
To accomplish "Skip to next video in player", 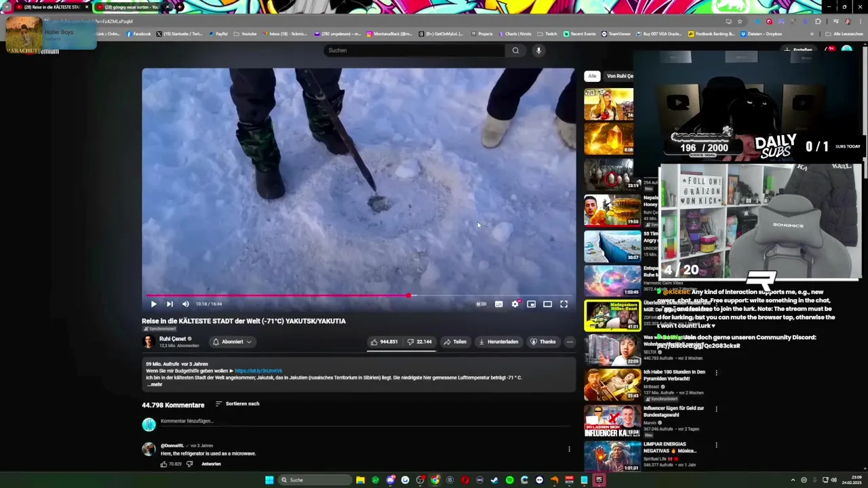I will point(170,304).
